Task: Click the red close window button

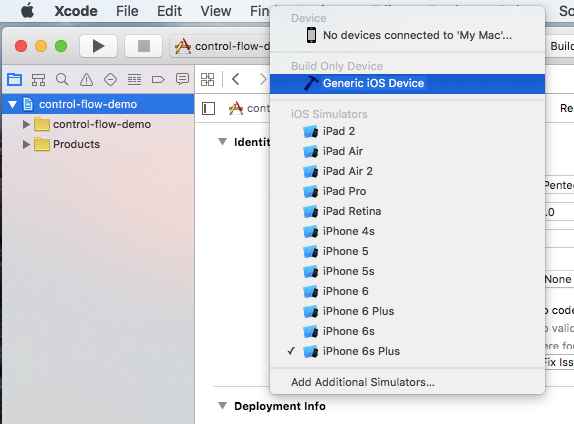Action: pyautogui.click(x=21, y=46)
